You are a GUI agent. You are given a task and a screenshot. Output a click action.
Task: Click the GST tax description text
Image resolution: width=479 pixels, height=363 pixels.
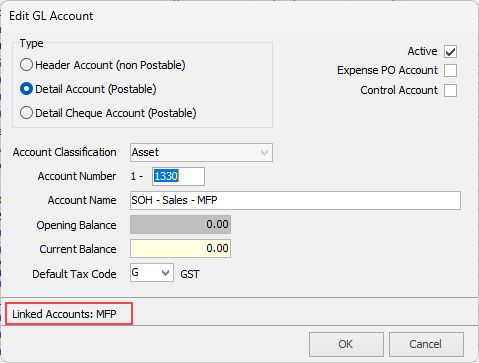190,274
